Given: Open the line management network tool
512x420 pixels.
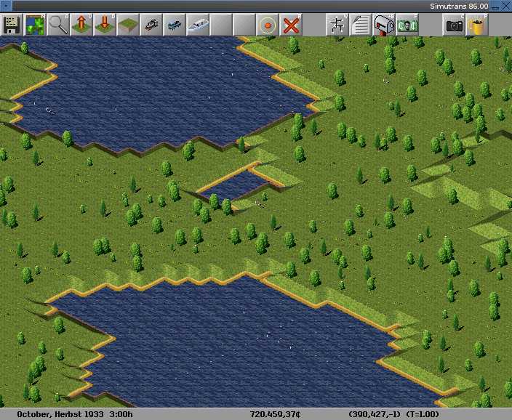Looking at the screenshot, I should [337, 24].
